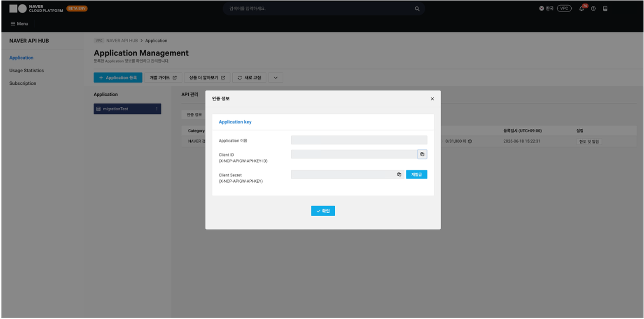Click the 새로 고침 refresh button
Viewport: 644px width, 319px height.
249,78
